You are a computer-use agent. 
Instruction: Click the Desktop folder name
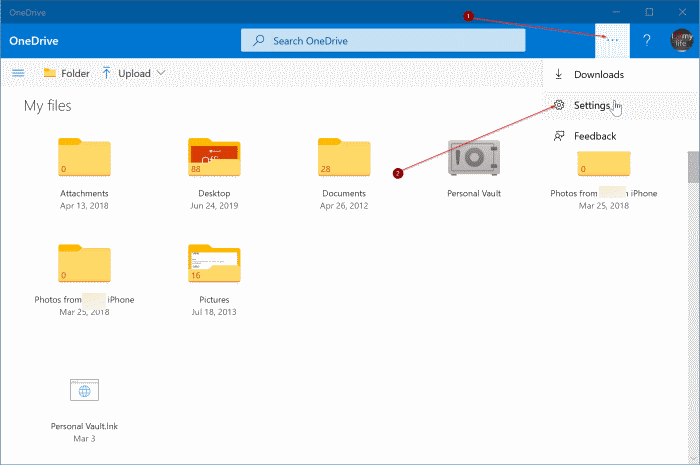[x=214, y=193]
